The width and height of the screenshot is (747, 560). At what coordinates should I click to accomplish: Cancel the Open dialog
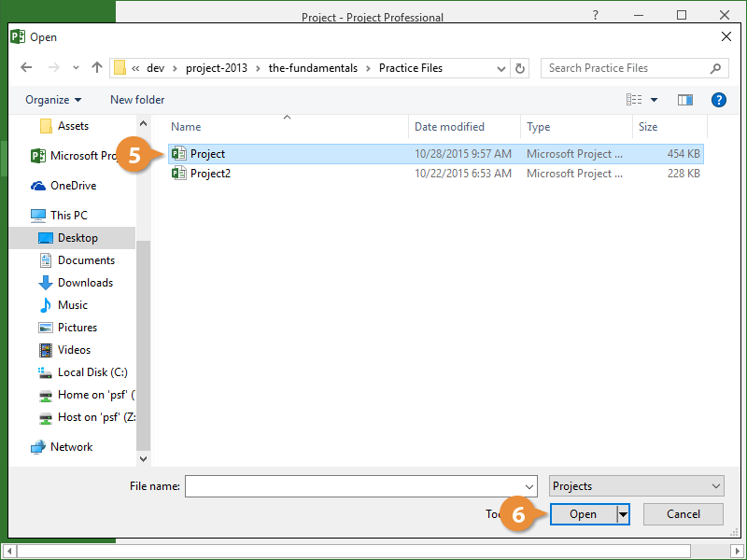pyautogui.click(x=684, y=514)
